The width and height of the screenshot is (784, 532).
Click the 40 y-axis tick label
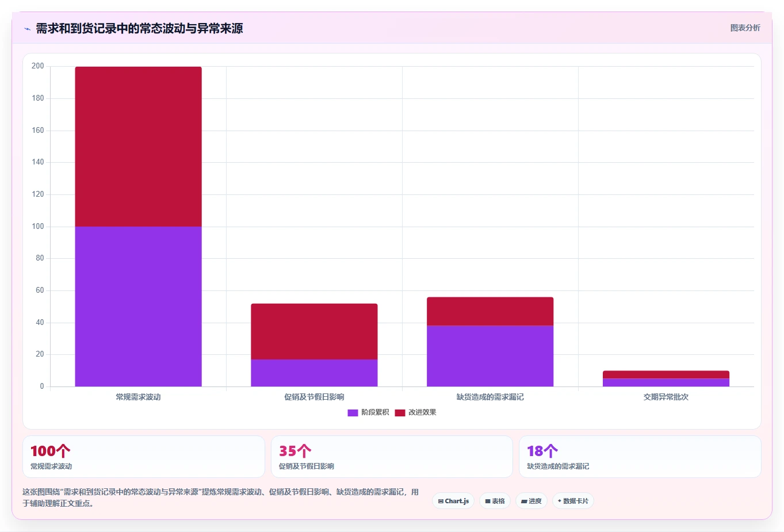(x=40, y=323)
